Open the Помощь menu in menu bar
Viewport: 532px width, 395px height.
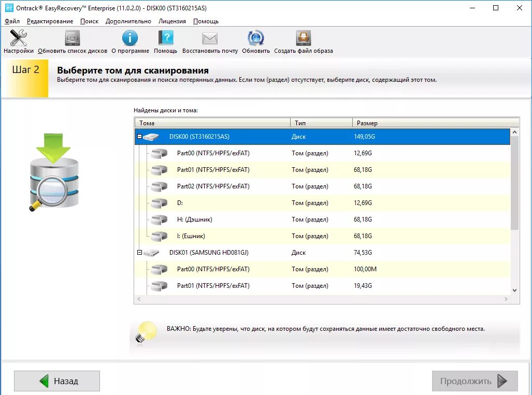click(206, 21)
